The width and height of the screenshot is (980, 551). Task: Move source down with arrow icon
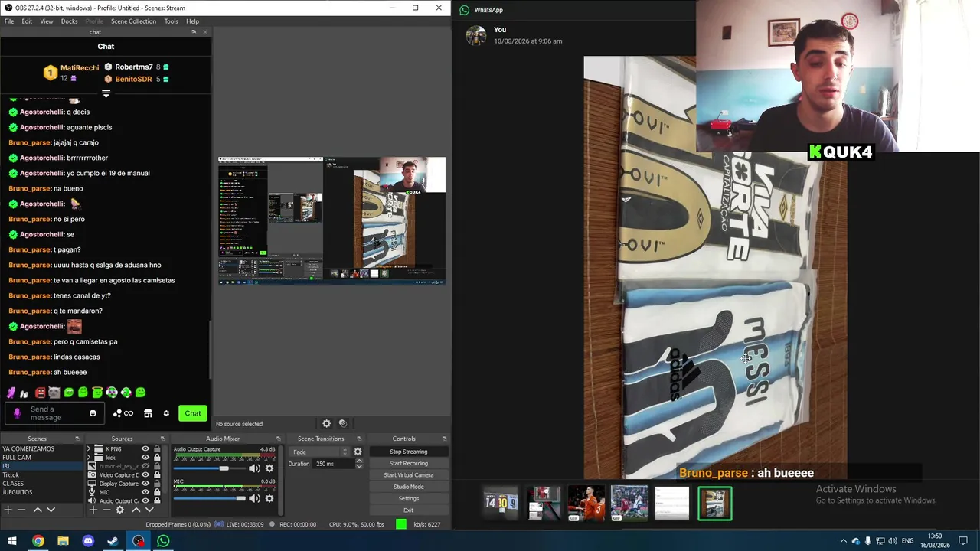click(149, 510)
